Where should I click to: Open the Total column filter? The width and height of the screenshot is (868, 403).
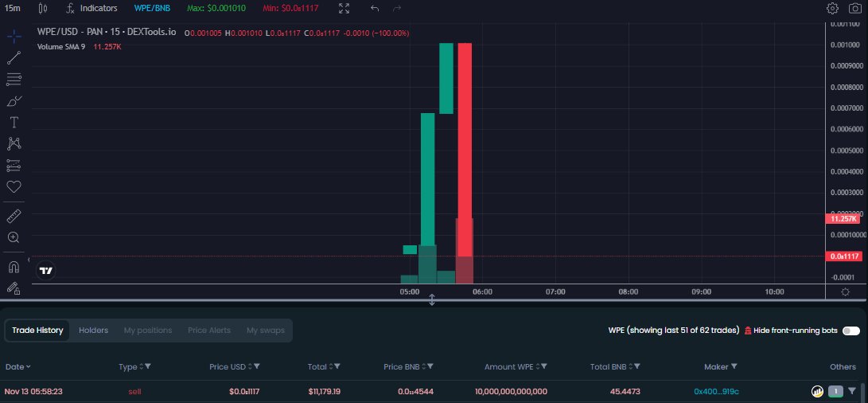coord(337,367)
